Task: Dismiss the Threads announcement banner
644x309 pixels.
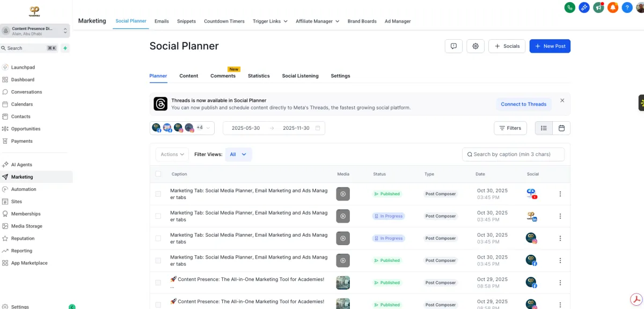Action: click(x=562, y=100)
